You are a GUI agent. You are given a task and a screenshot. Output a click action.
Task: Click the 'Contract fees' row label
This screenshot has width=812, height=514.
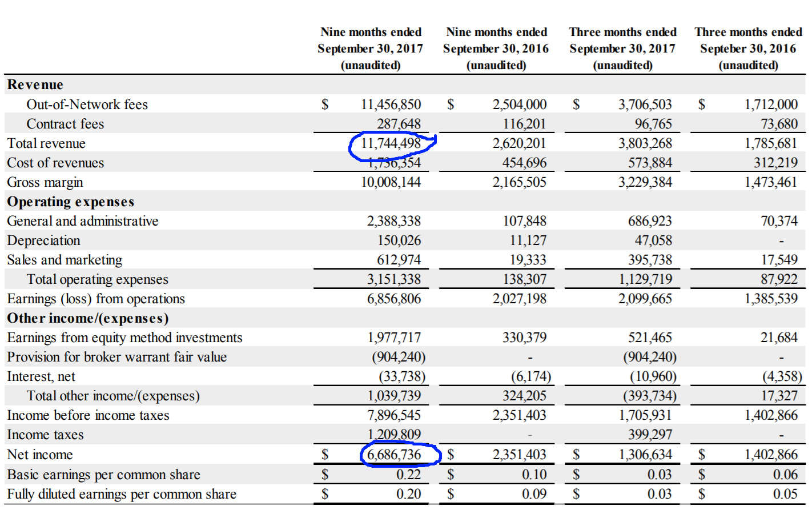65,124
